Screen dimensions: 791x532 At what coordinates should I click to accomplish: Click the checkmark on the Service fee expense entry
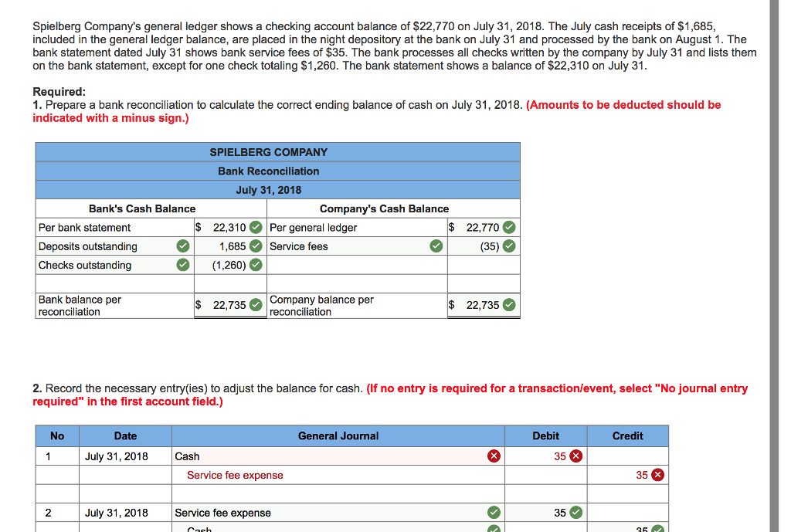[494, 512]
